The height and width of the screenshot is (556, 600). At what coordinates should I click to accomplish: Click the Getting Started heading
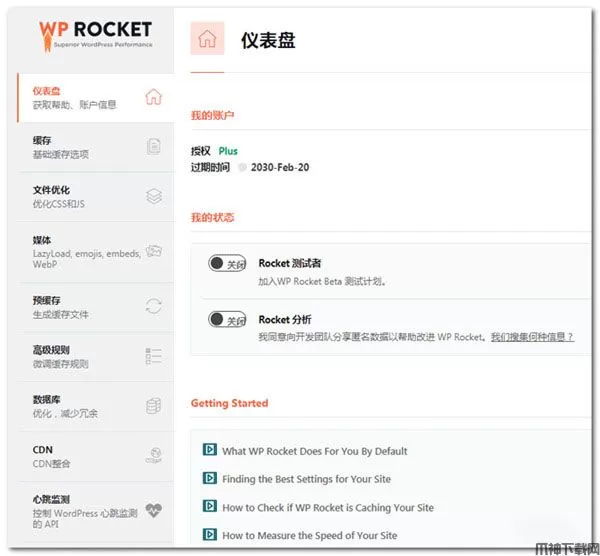pos(230,403)
